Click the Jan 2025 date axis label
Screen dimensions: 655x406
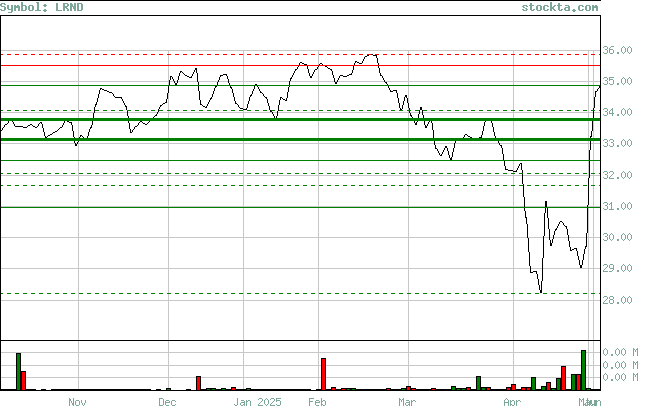257,402
